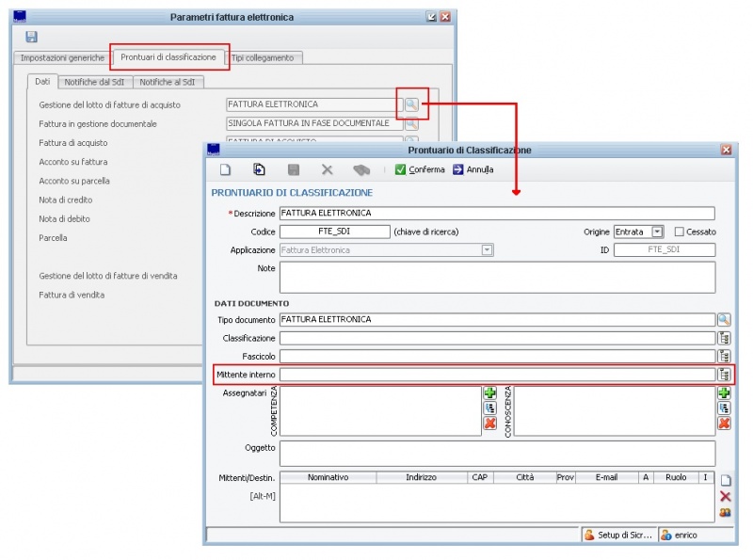Viewport: 753px width, 560px height.
Task: Open Classificazione tree picker
Action: [x=724, y=338]
